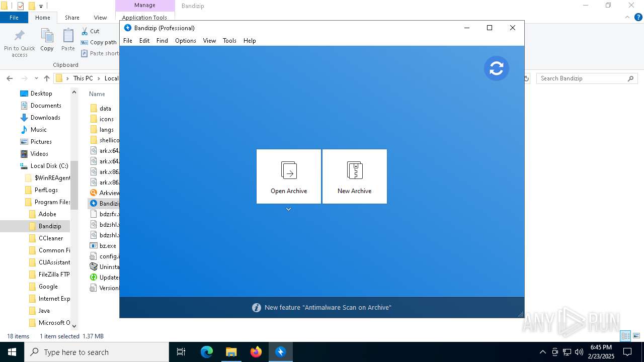Select Documents in the navigation pane
Viewport: 644px width, 362px height.
point(46,106)
